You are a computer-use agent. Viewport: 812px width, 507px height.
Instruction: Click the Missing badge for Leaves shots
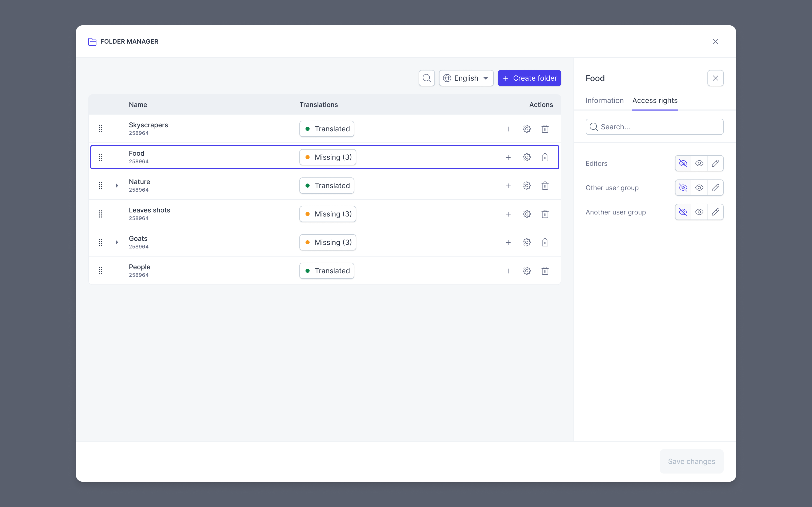(328, 214)
